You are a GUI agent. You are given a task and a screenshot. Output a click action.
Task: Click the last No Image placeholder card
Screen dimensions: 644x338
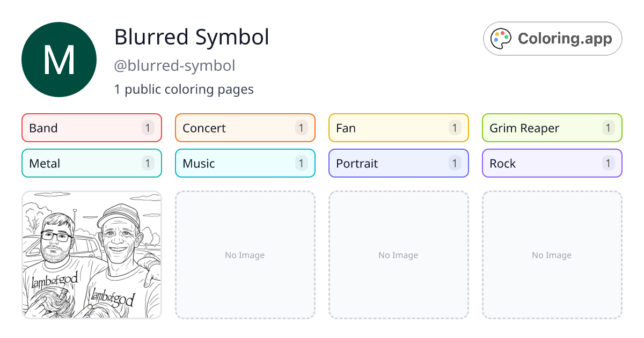(x=552, y=255)
